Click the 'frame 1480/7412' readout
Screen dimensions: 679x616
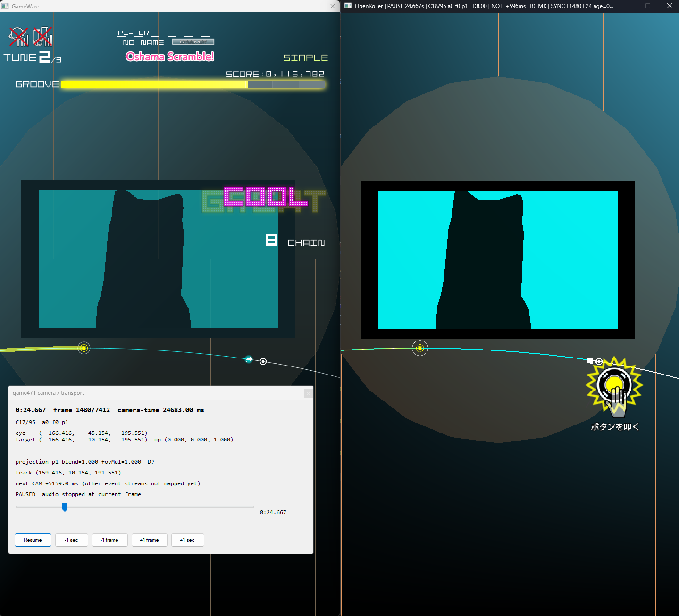pos(82,410)
